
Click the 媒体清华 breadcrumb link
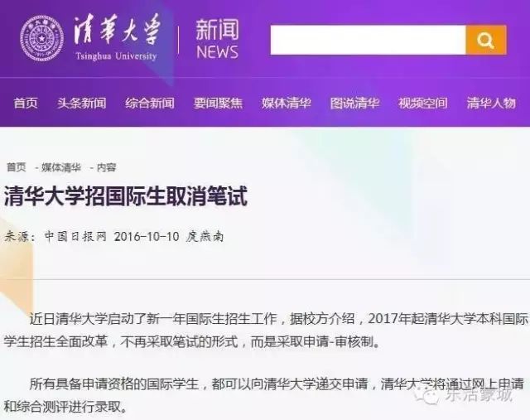tap(61, 167)
